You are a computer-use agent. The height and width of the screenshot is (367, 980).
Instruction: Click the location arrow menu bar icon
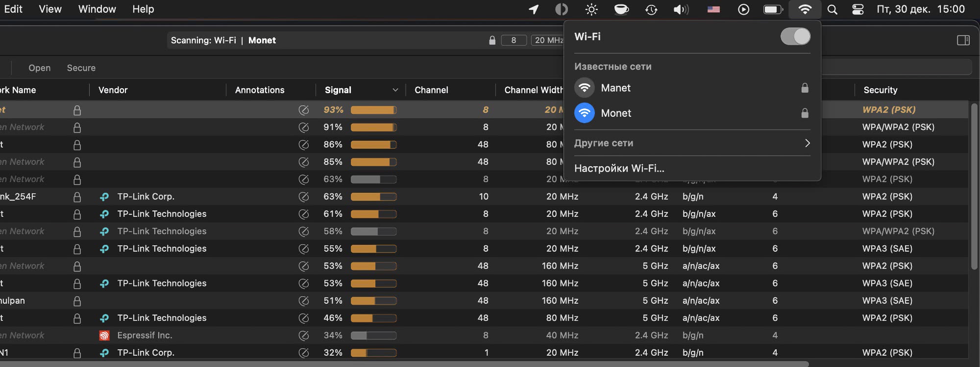[x=534, y=9]
